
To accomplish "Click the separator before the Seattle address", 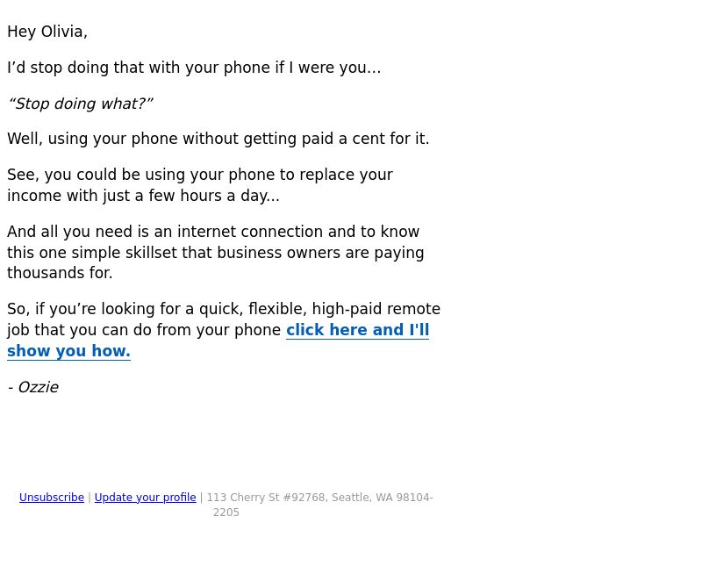I will point(202,498).
